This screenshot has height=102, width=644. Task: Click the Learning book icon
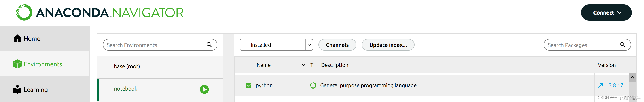17,89
